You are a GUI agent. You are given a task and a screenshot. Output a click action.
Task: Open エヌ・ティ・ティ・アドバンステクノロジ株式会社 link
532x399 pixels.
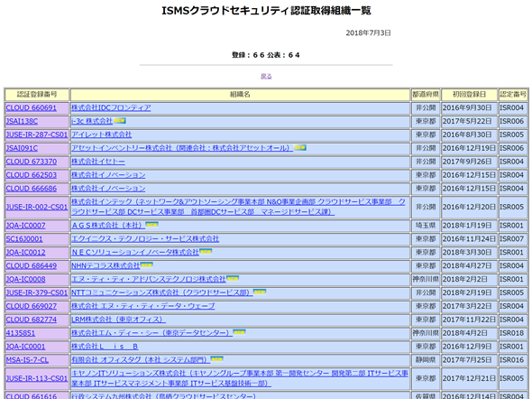pos(149,280)
